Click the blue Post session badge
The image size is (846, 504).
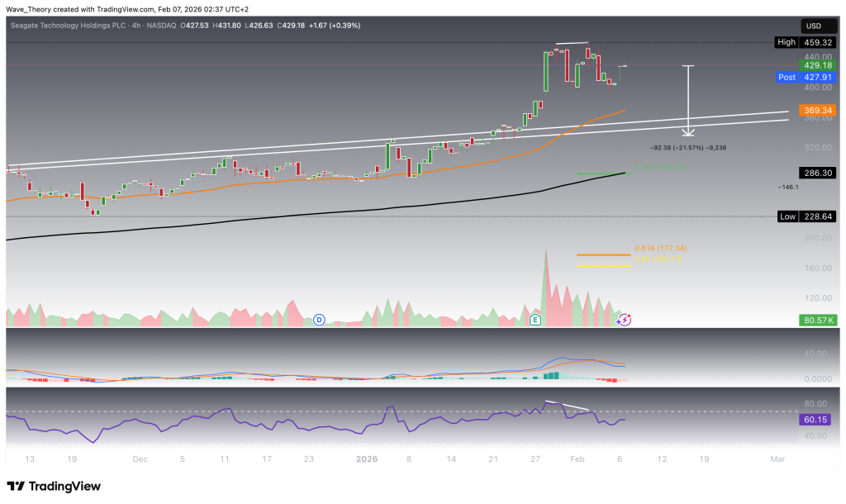tap(786, 77)
